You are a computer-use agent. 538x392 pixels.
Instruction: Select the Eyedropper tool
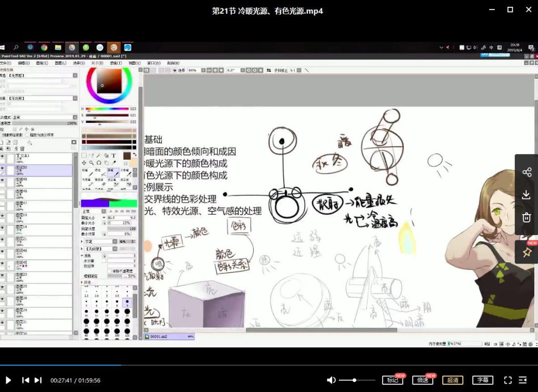(x=114, y=162)
